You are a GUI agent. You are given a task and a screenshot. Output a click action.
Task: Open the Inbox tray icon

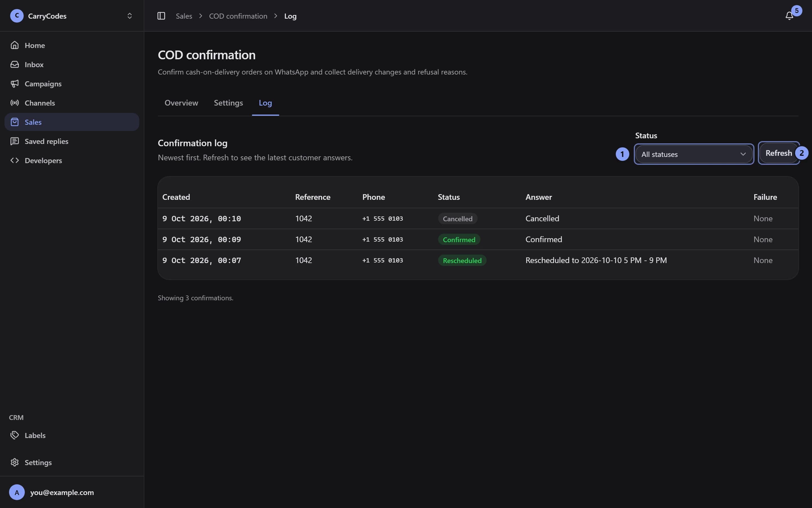pyautogui.click(x=14, y=64)
